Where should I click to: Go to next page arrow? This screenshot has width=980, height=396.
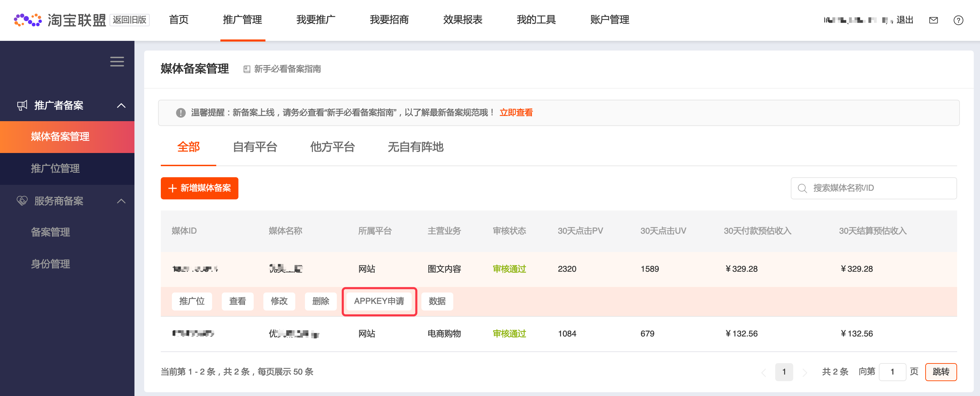point(804,372)
